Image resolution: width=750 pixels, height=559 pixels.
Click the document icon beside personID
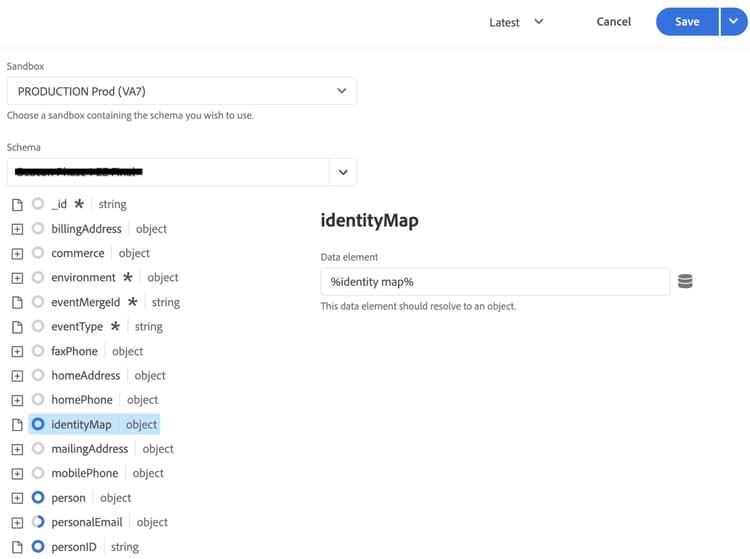coord(17,547)
